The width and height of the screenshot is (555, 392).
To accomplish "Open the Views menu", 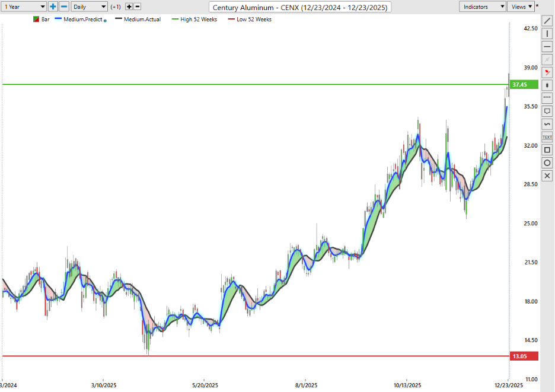I will pyautogui.click(x=521, y=7).
